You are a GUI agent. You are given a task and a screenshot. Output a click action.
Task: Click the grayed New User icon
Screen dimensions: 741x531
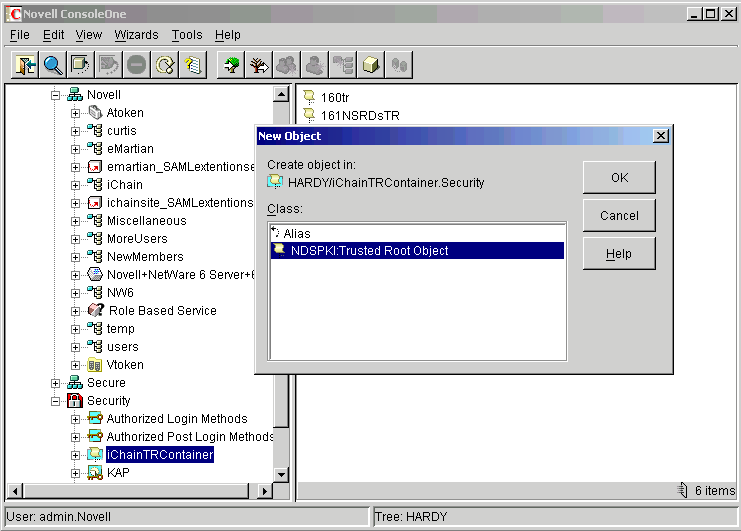[315, 65]
